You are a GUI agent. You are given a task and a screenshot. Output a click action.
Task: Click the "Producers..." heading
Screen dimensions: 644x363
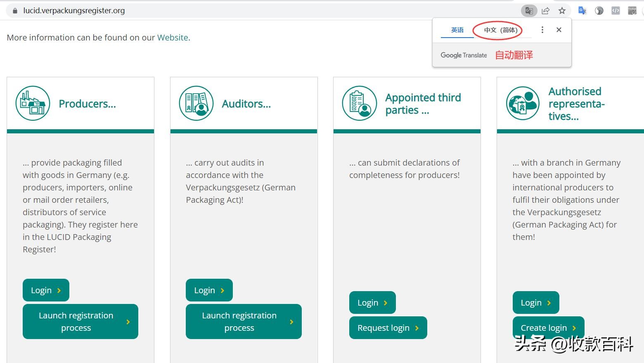pos(87,104)
